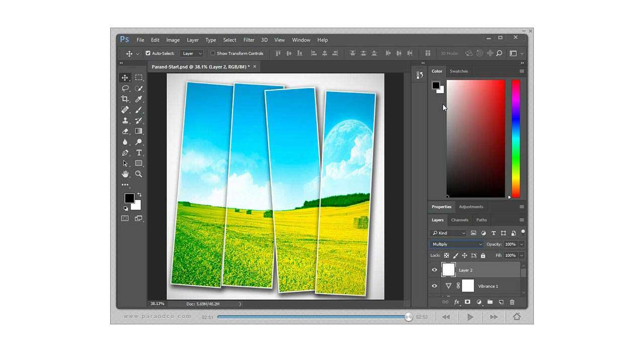Select the Zoom tool
The image size is (644, 352).
point(138,174)
